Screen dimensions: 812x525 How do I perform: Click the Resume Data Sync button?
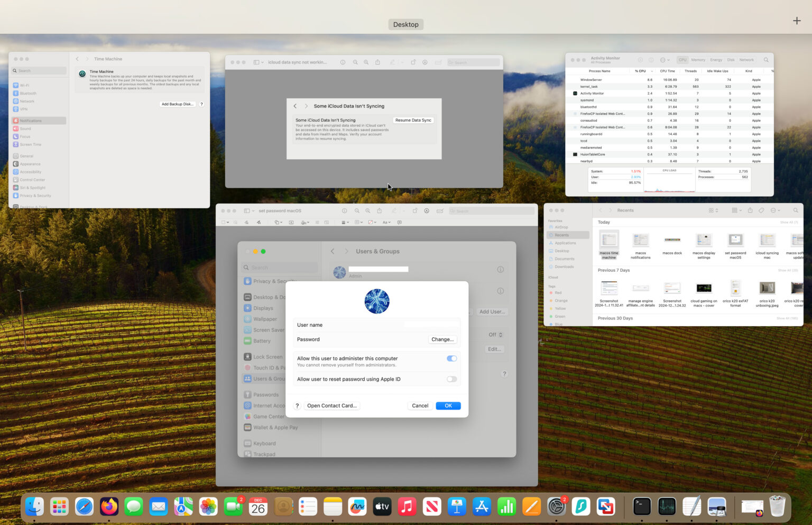[413, 120]
